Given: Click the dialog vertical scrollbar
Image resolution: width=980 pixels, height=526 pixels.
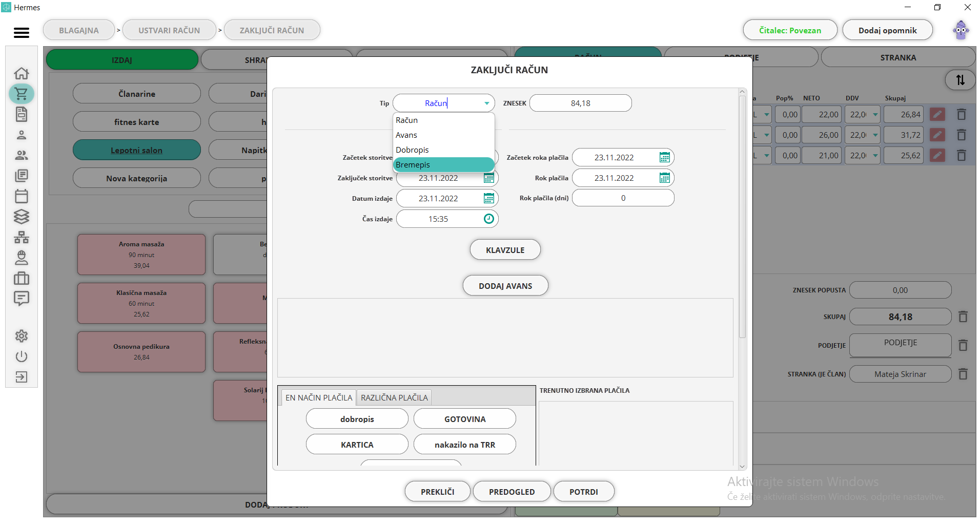Looking at the screenshot, I should [742, 217].
